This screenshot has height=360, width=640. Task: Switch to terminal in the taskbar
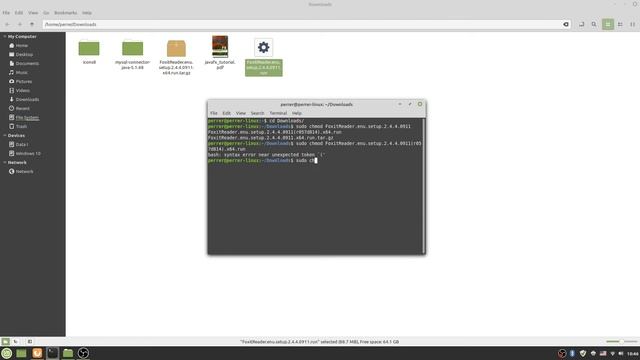pos(52,353)
